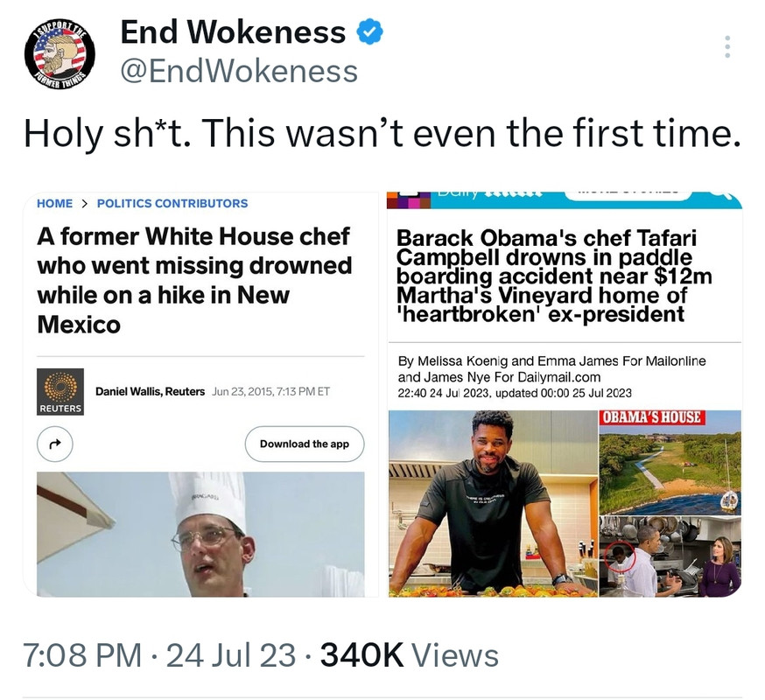This screenshot has height=700, width=765.
Task: Open the white-hatted chef photo
Action: pos(200,534)
